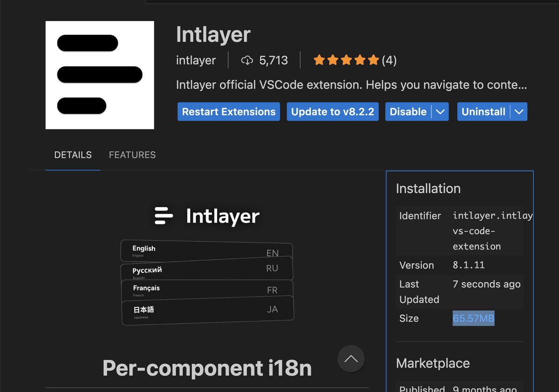
Task: Click the scroll-to-top arrow button
Action: click(351, 358)
